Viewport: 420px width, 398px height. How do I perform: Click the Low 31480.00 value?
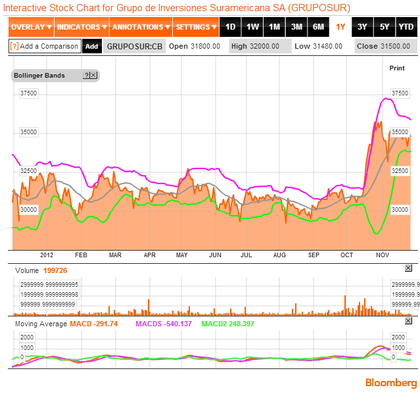(318, 46)
